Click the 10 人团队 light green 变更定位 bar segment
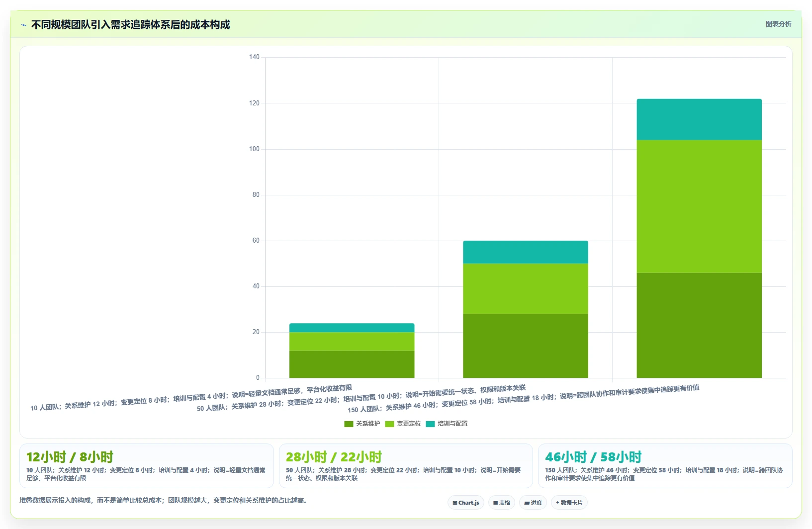 [352, 342]
